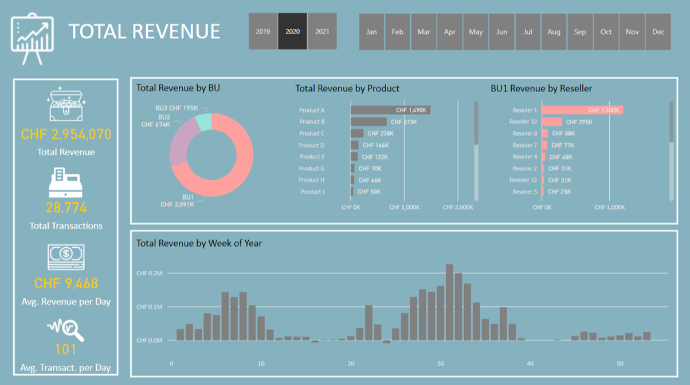This screenshot has width=690, height=385.
Task: Click the Product H label
Action: 312,180
